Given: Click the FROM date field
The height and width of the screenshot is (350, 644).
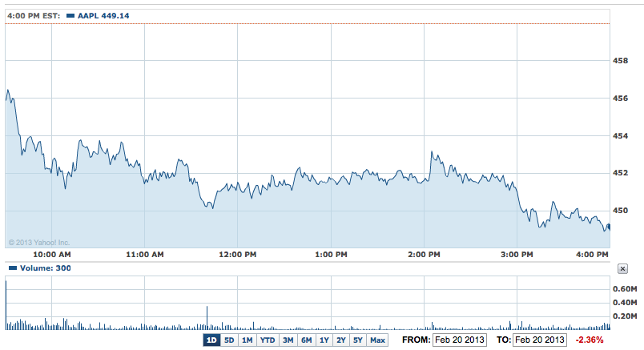Looking at the screenshot, I should click(x=459, y=340).
